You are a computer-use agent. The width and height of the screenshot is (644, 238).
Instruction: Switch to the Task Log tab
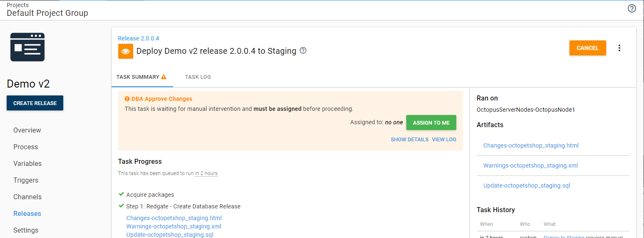click(198, 77)
